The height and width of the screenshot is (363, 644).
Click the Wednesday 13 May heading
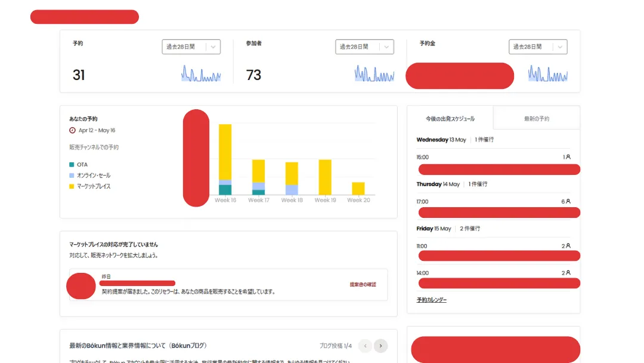click(x=441, y=140)
